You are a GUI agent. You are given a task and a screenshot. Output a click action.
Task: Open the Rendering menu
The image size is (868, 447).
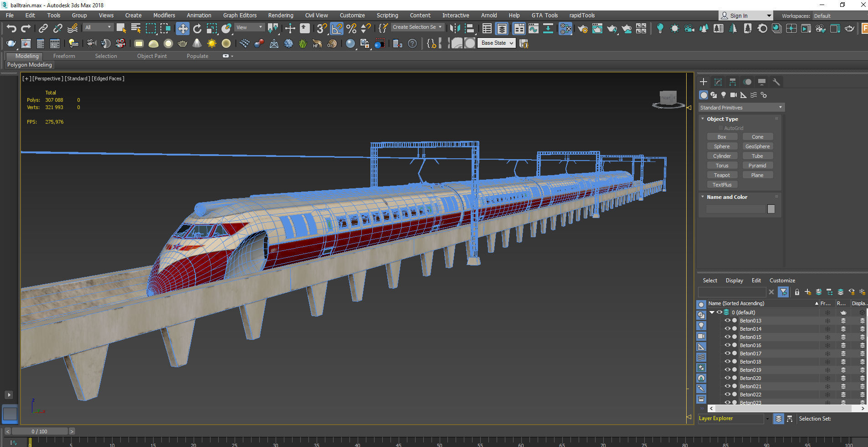point(281,16)
